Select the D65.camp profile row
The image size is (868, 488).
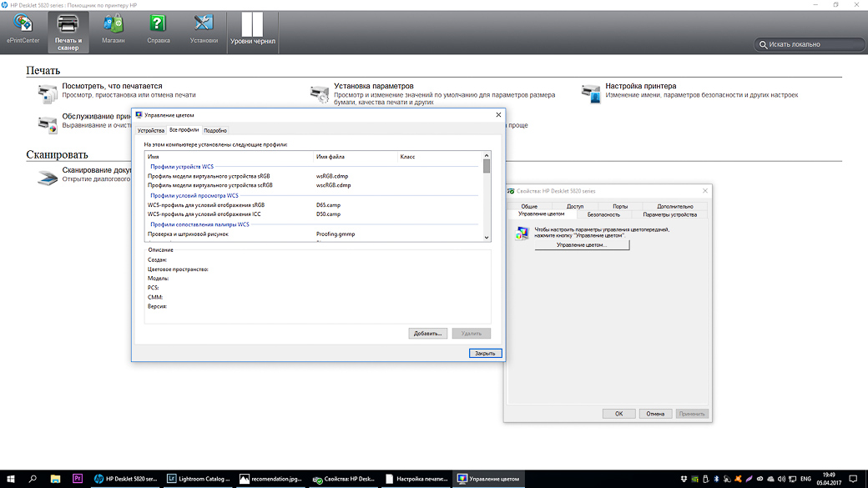pos(313,204)
